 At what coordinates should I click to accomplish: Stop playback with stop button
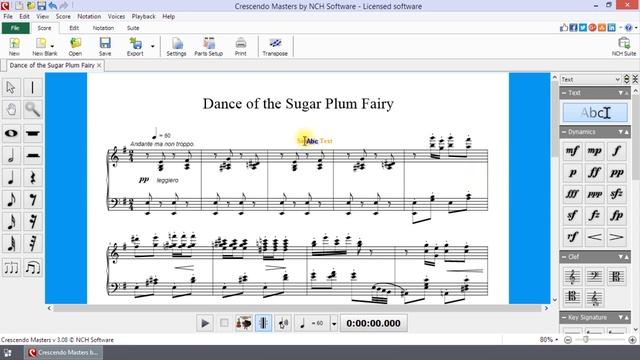click(224, 323)
